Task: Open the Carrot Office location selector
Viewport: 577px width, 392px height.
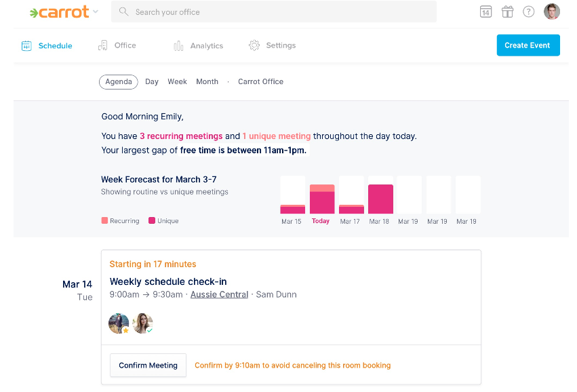Action: point(260,81)
